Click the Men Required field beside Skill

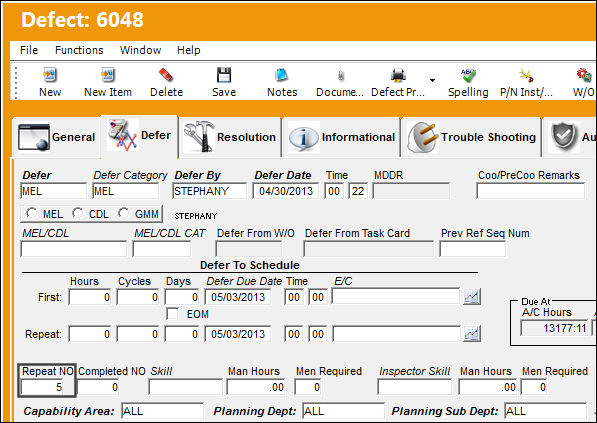[x=308, y=387]
